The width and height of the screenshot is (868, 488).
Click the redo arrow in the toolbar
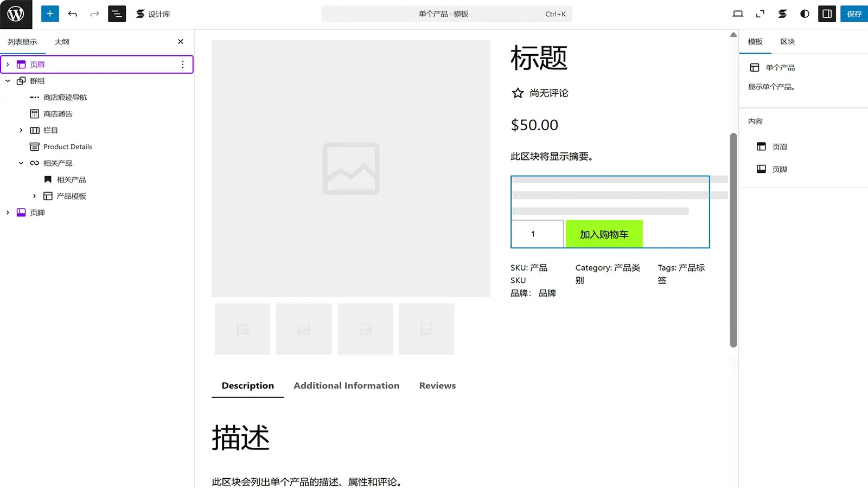[94, 14]
